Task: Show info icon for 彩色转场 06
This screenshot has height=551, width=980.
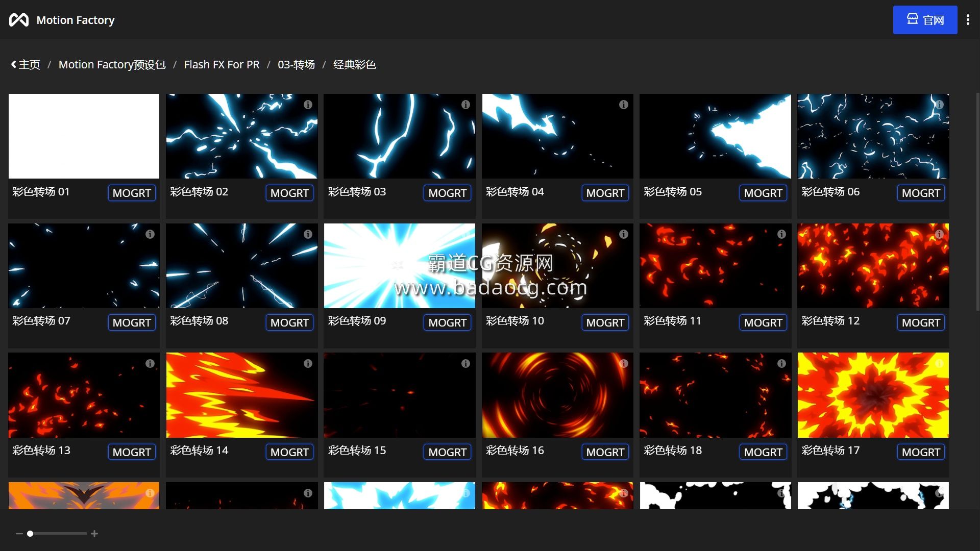Action: (x=939, y=105)
